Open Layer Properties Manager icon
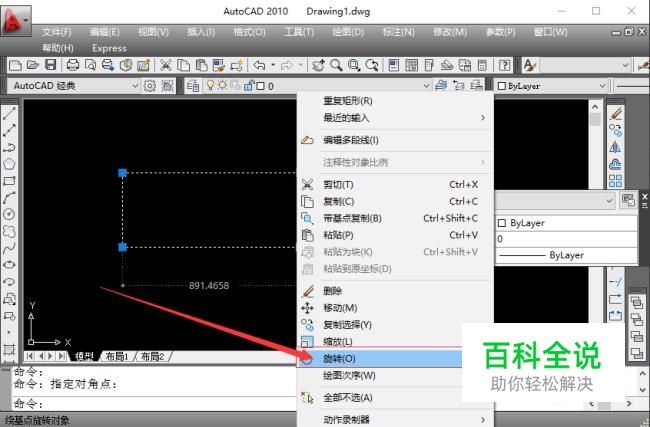The width and height of the screenshot is (650, 427). (193, 86)
